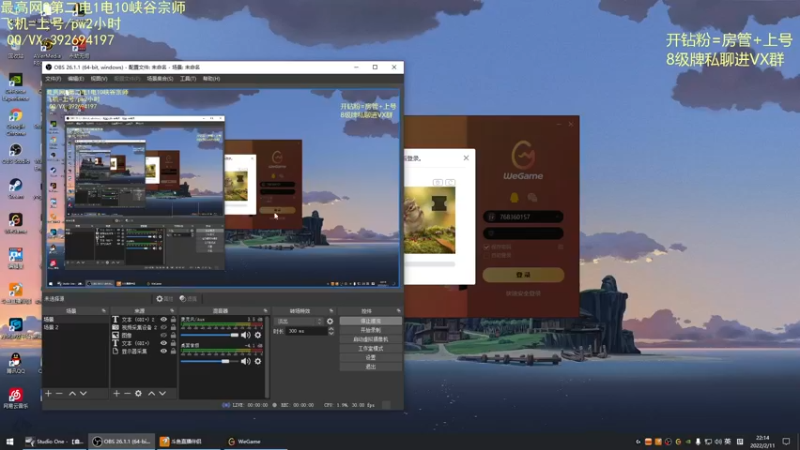Toggle lock on 文本 (GDI+) 2 source
Image resolution: width=800 pixels, height=450 pixels.
coord(173,319)
